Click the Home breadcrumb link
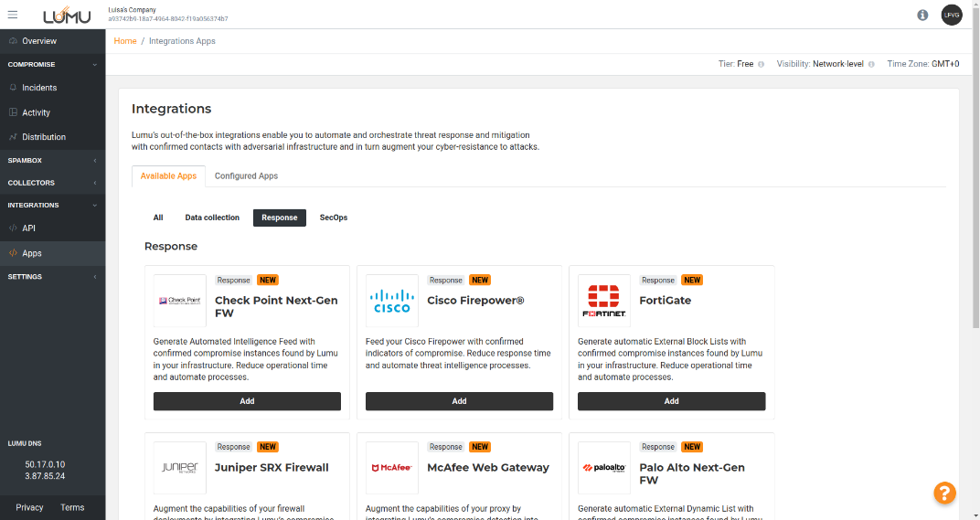This screenshot has height=520, width=980. (x=125, y=41)
